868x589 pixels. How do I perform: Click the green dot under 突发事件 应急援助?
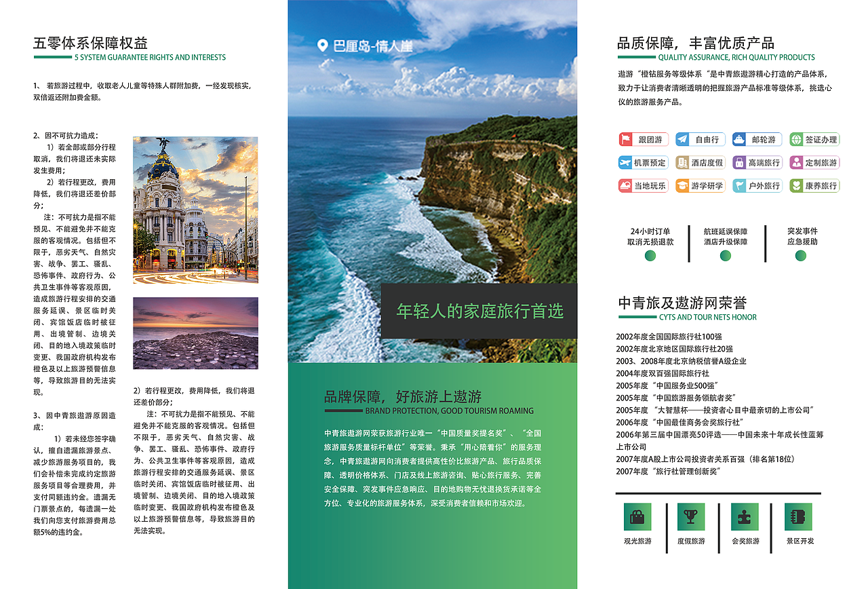pos(801,256)
